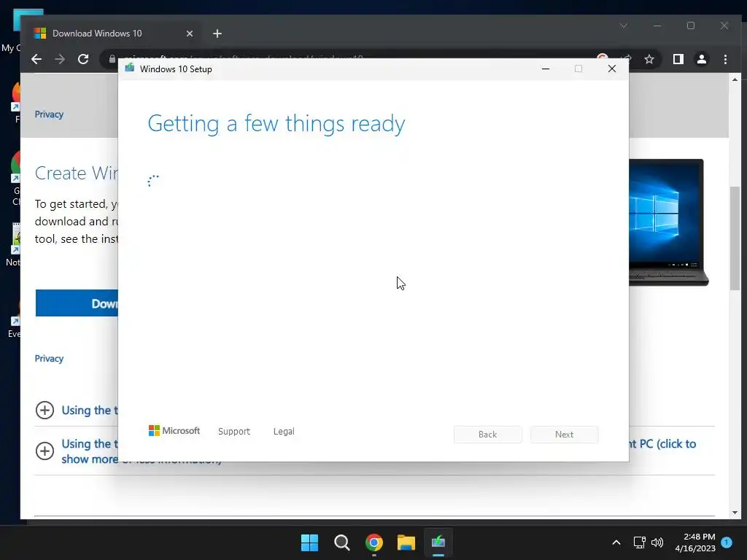The width and height of the screenshot is (747, 560).
Task: Click the Microsoft logo in Setup
Action: coord(174,430)
